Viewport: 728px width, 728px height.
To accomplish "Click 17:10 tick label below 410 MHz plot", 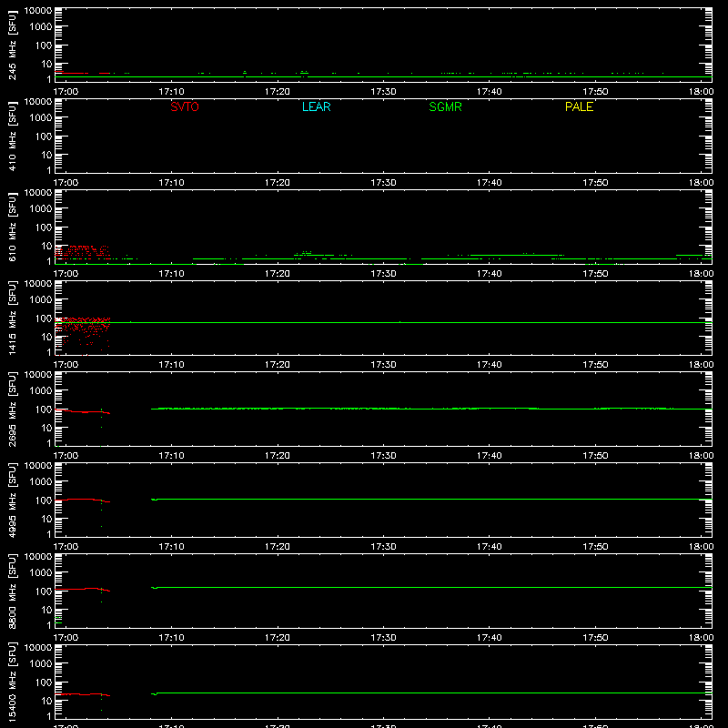I will (171, 183).
